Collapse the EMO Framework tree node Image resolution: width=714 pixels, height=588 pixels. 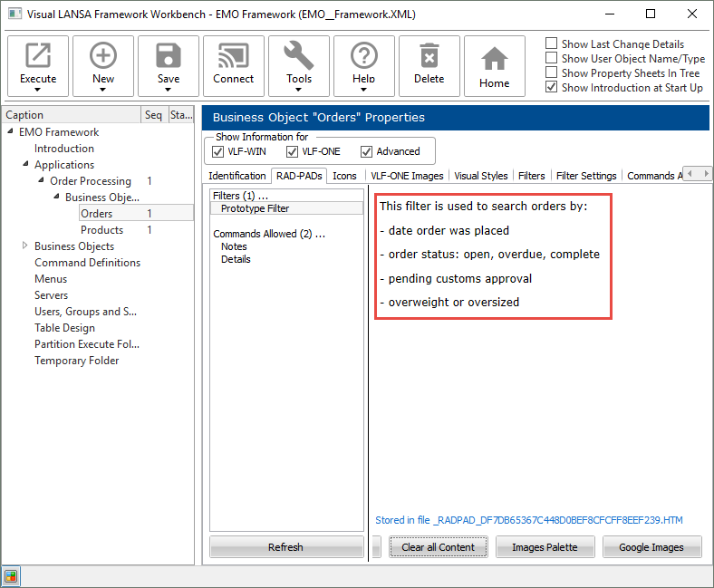pos(10,131)
